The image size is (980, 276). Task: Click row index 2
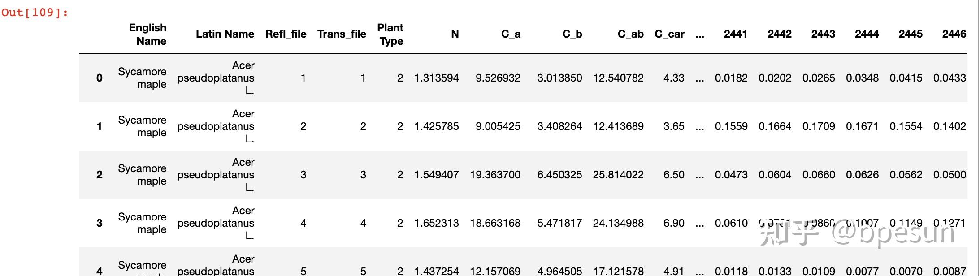click(x=100, y=175)
